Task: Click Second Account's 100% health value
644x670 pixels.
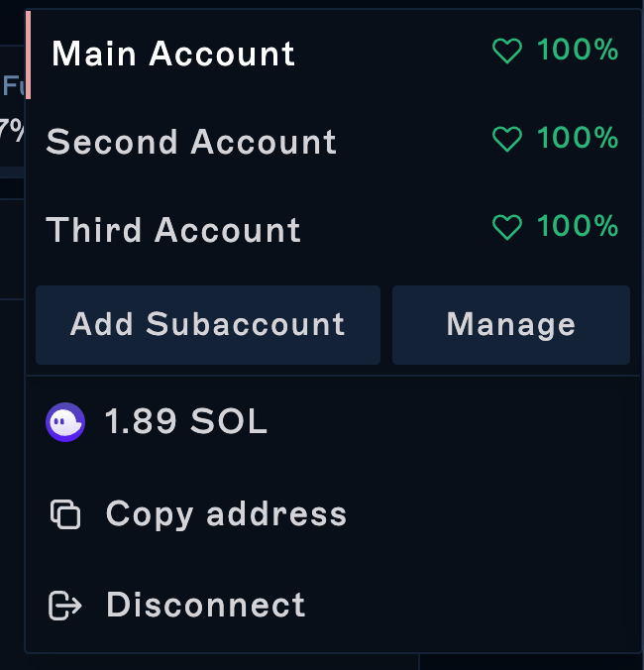Action: coord(578,138)
